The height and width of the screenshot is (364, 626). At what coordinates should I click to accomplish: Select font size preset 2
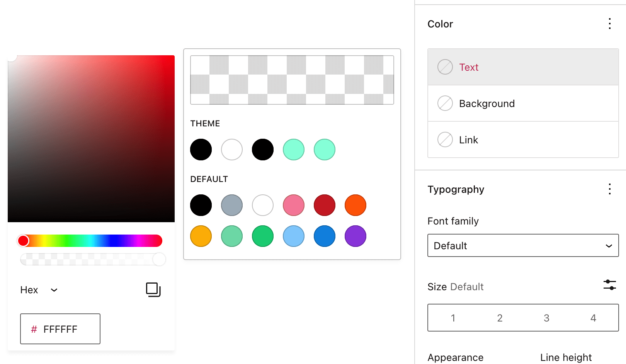tap(500, 318)
